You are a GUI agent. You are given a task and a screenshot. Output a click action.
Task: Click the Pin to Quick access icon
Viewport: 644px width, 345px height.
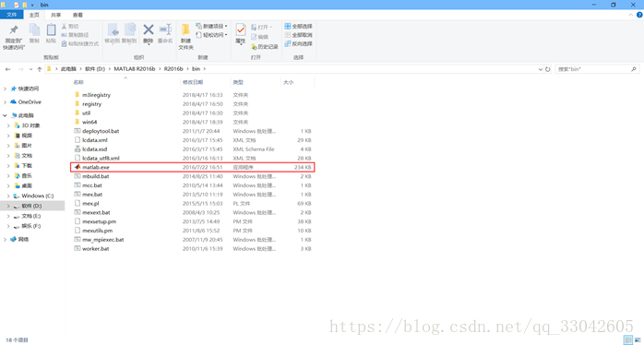(14, 30)
